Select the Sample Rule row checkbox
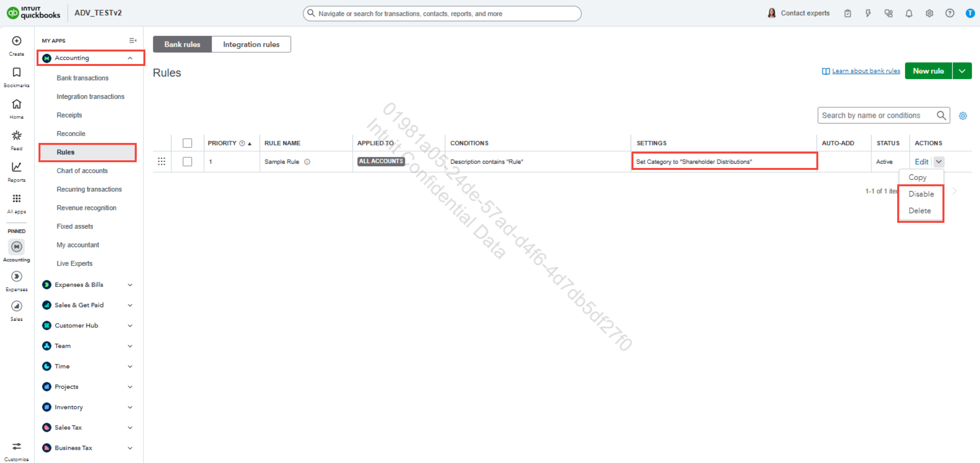This screenshot has height=463, width=980. (x=187, y=162)
